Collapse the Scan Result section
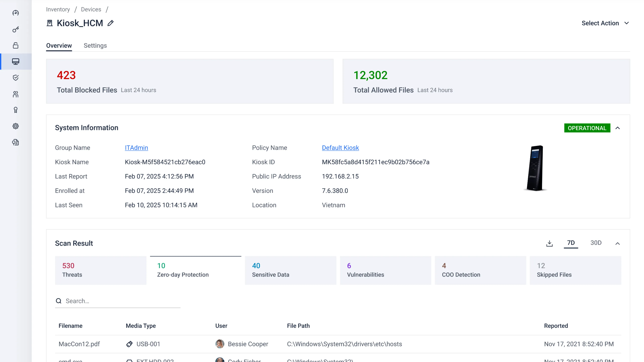Screen dimensions: 644x362 (617, 243)
